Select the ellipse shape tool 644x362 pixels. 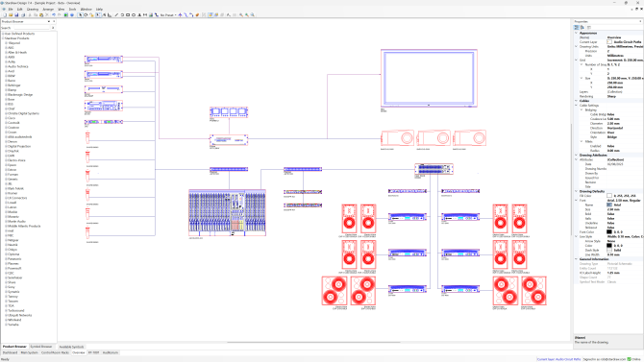tap(134, 14)
